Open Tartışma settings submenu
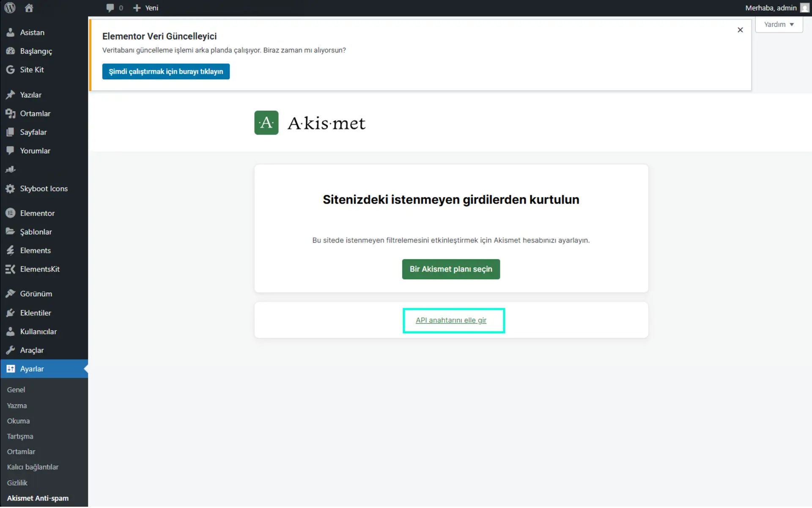This screenshot has height=508, width=812. coord(20,436)
